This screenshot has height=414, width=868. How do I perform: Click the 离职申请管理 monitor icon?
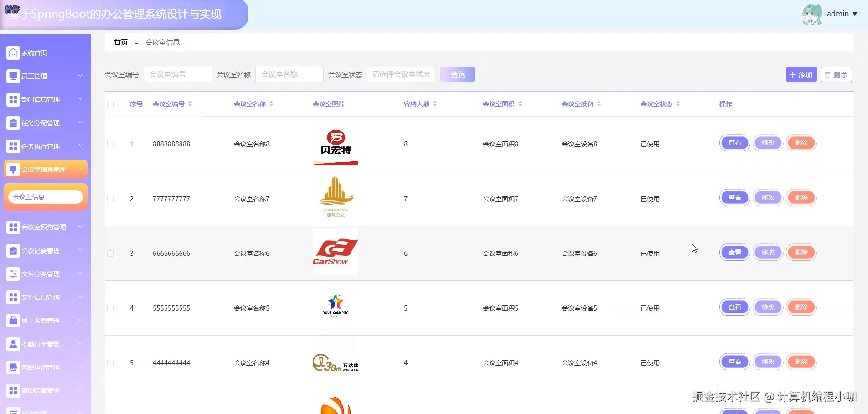pyautogui.click(x=13, y=367)
